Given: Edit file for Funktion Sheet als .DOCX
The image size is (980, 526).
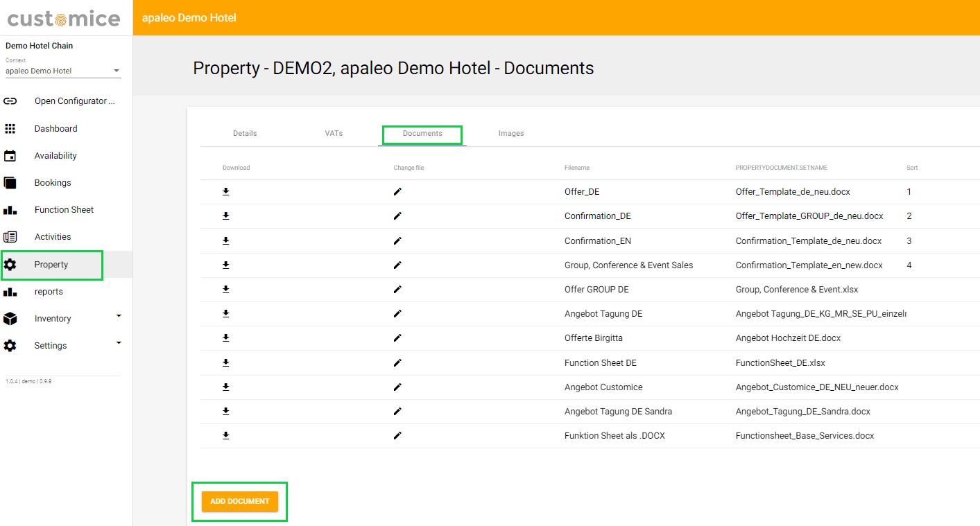Looking at the screenshot, I should point(397,435).
